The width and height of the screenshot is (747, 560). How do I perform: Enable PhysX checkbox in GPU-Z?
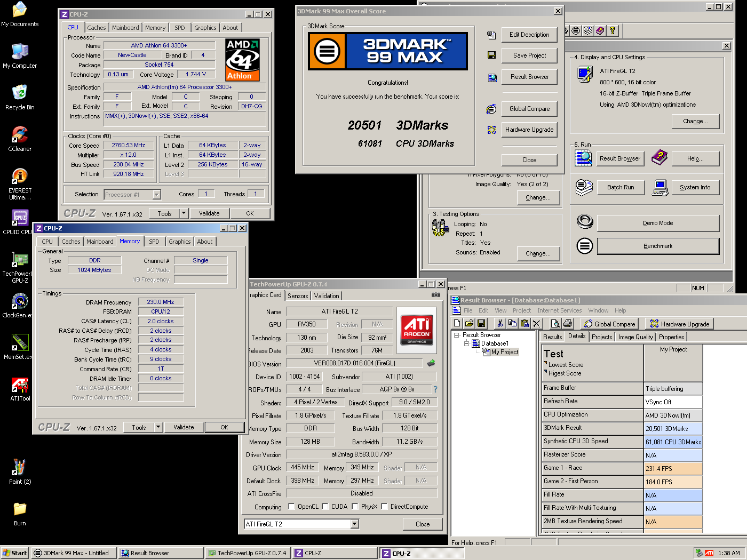pyautogui.click(x=355, y=507)
